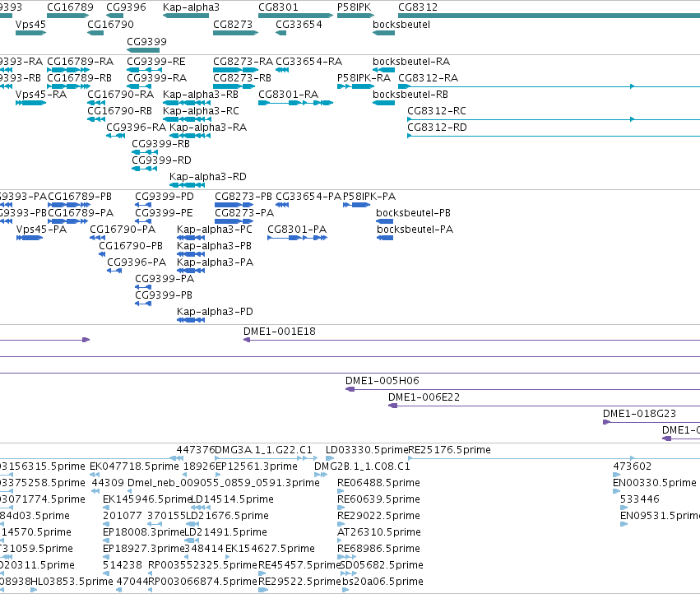This screenshot has height=594, width=700.
Task: Click the CG33654 gene label
Action: 299,24
